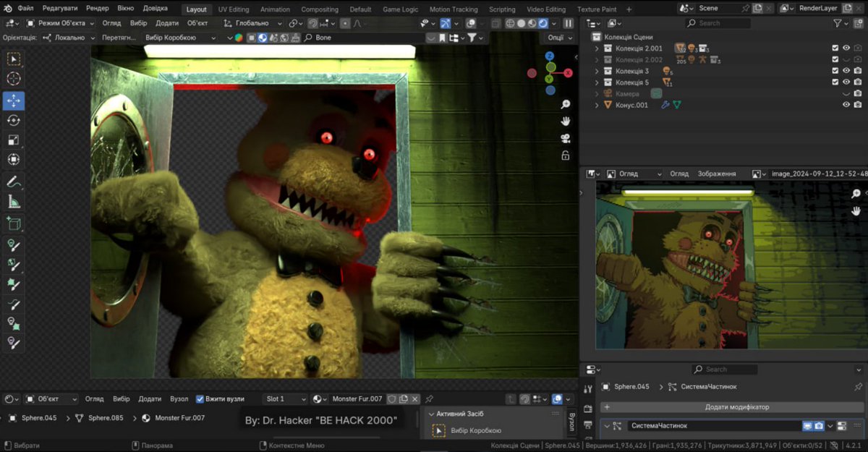This screenshot has height=452, width=868.
Task: Expand the Колекція 3 tree row
Action: (597, 71)
